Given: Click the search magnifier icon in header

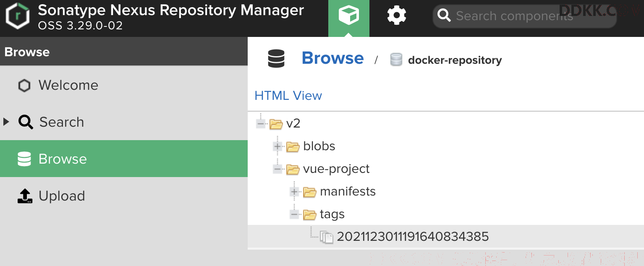Looking at the screenshot, I should [444, 16].
